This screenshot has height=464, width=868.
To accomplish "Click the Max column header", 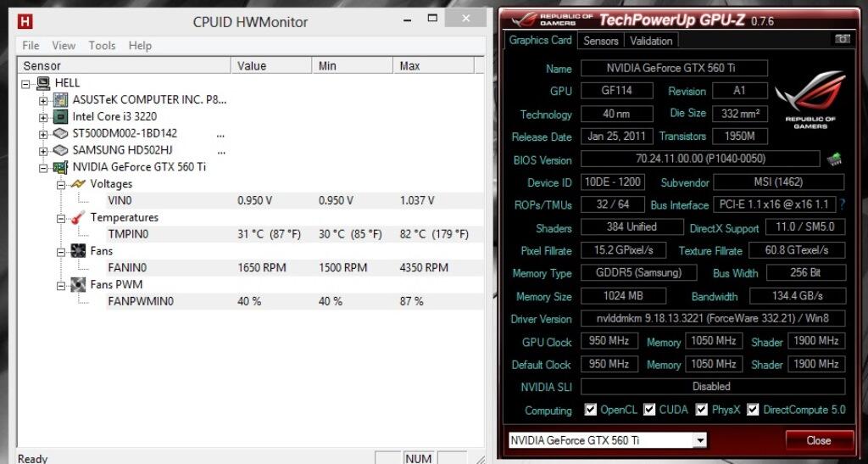I will pyautogui.click(x=433, y=66).
